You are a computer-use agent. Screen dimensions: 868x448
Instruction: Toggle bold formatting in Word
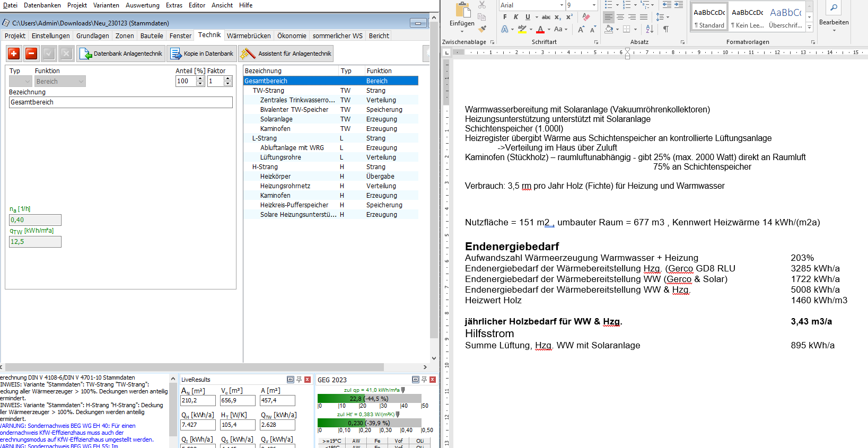(505, 17)
